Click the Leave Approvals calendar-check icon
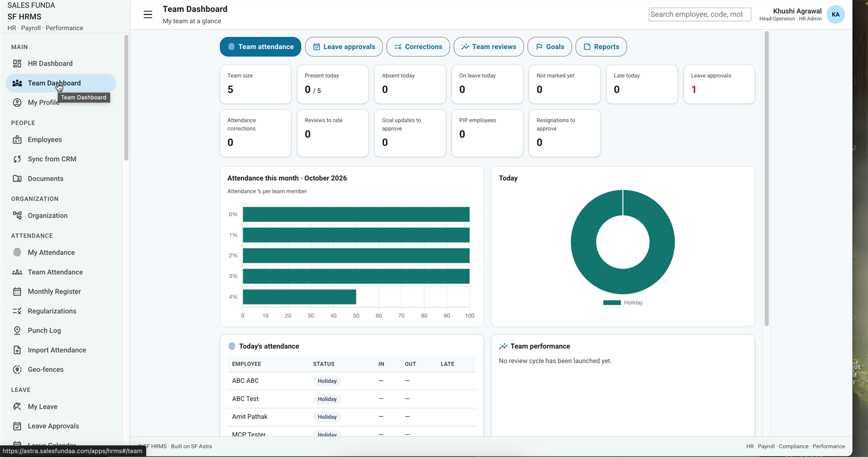The height and width of the screenshot is (457, 868). (x=17, y=426)
